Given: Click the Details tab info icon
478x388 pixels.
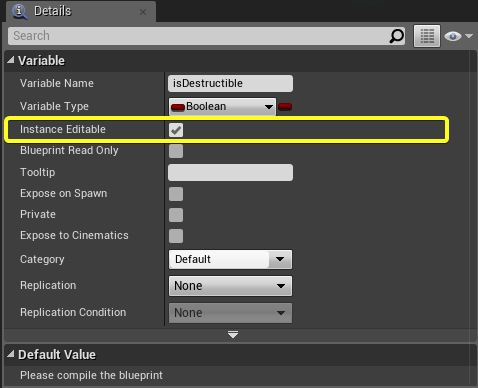Looking at the screenshot, I should point(20,11).
